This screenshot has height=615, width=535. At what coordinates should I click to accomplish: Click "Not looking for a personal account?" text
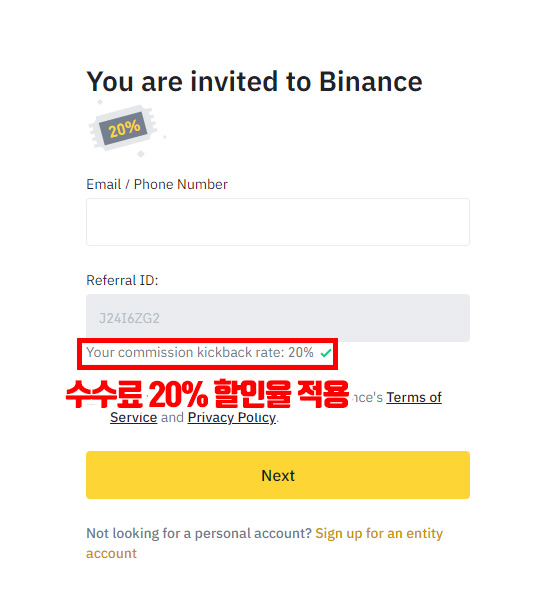(199, 533)
